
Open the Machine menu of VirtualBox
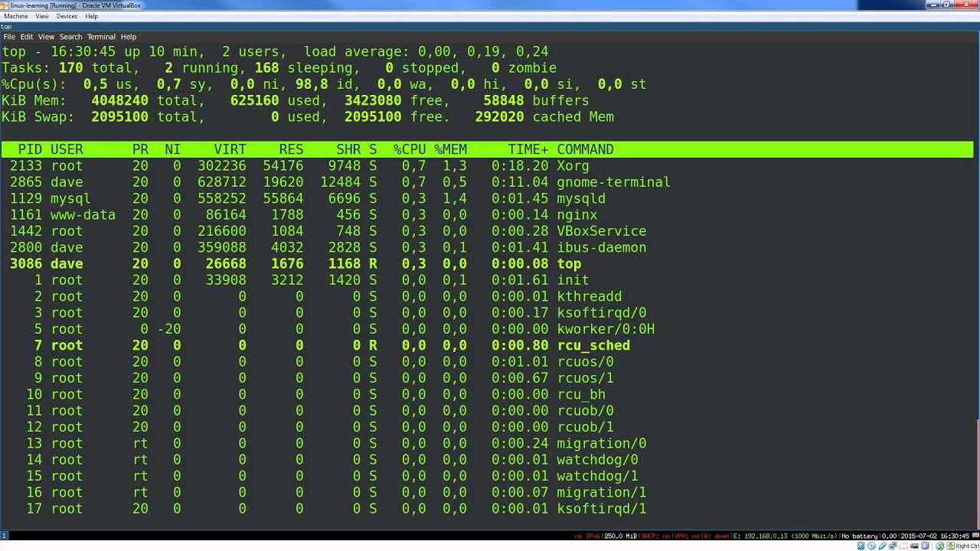click(x=16, y=16)
